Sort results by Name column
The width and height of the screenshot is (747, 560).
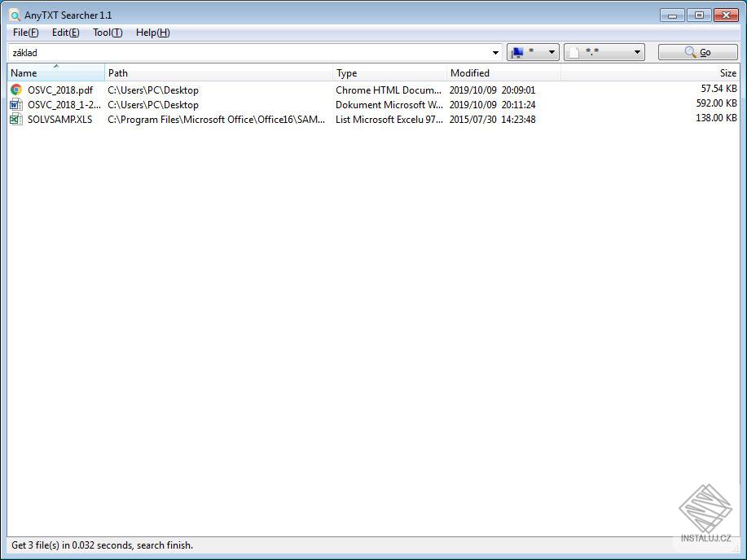[55, 73]
